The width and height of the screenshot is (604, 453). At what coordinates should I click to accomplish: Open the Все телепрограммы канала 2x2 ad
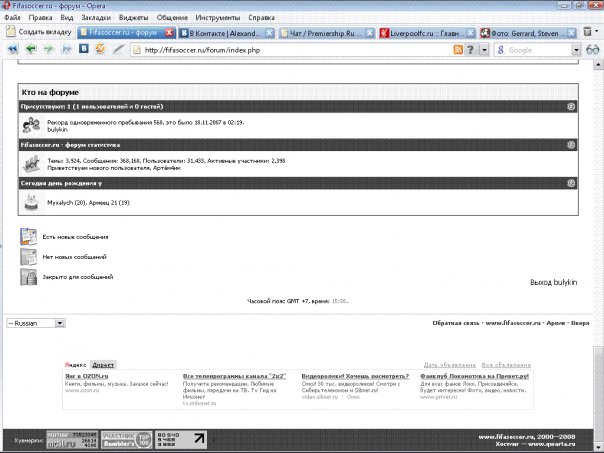coord(234,376)
